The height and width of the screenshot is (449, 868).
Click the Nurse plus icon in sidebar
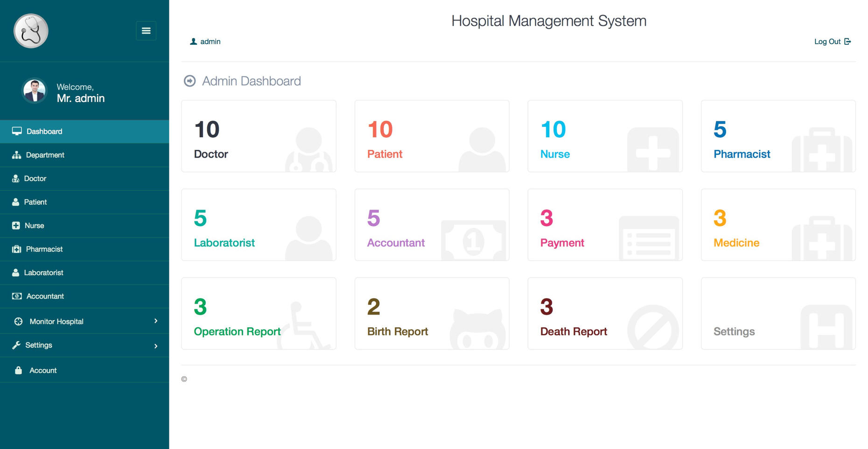tap(16, 225)
